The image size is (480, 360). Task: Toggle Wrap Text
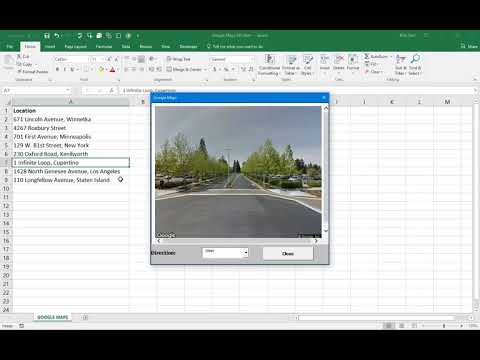(x=178, y=59)
